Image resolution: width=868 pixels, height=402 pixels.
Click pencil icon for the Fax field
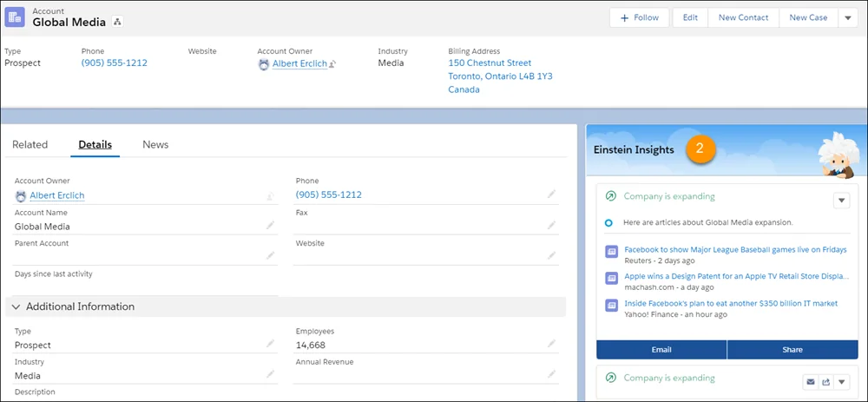[551, 225]
